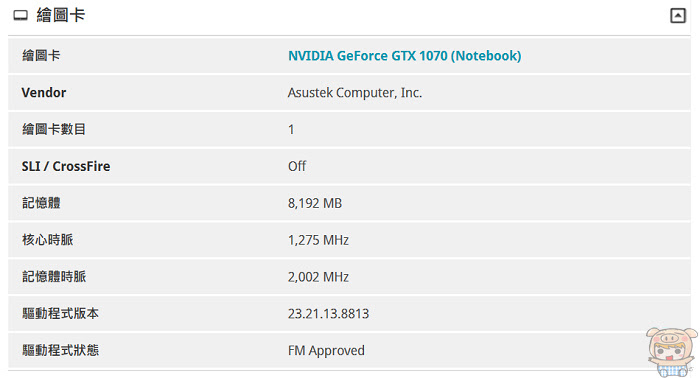Select the 記憶體 row label

click(x=41, y=203)
